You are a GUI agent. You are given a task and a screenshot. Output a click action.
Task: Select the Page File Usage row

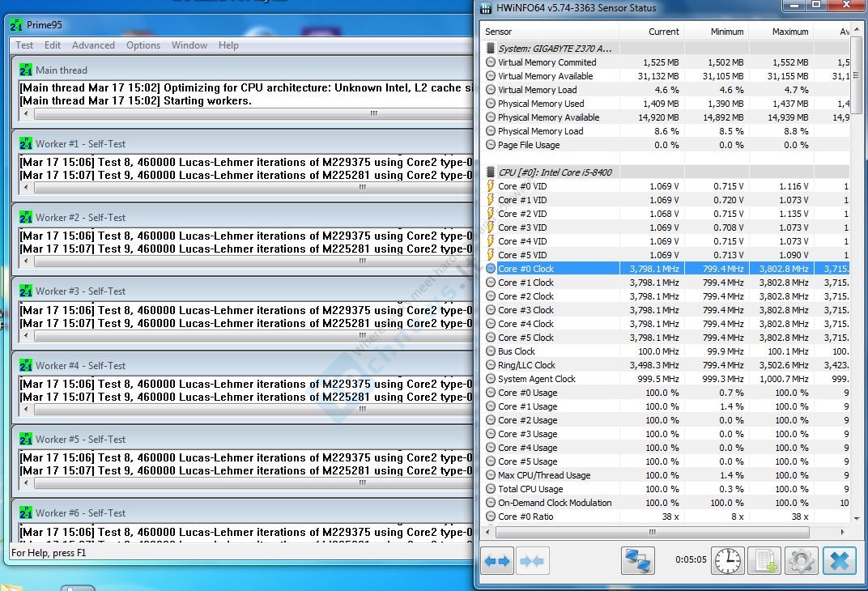(665, 145)
